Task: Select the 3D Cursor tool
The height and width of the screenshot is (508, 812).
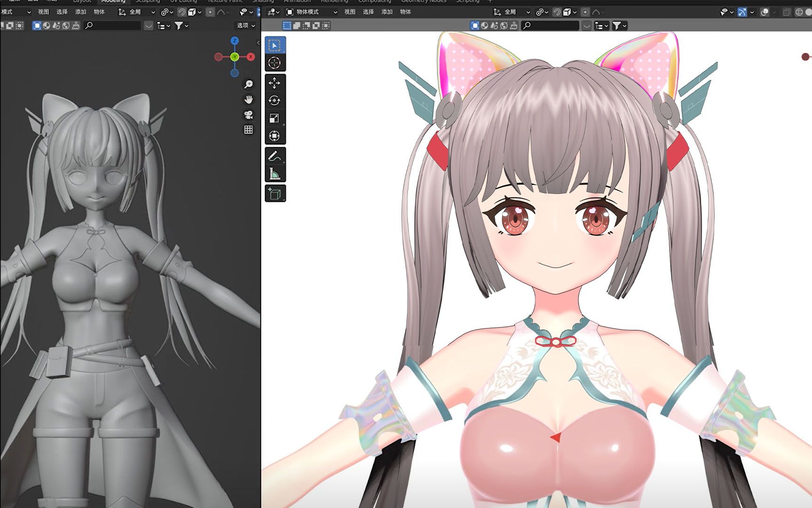Action: [274, 63]
